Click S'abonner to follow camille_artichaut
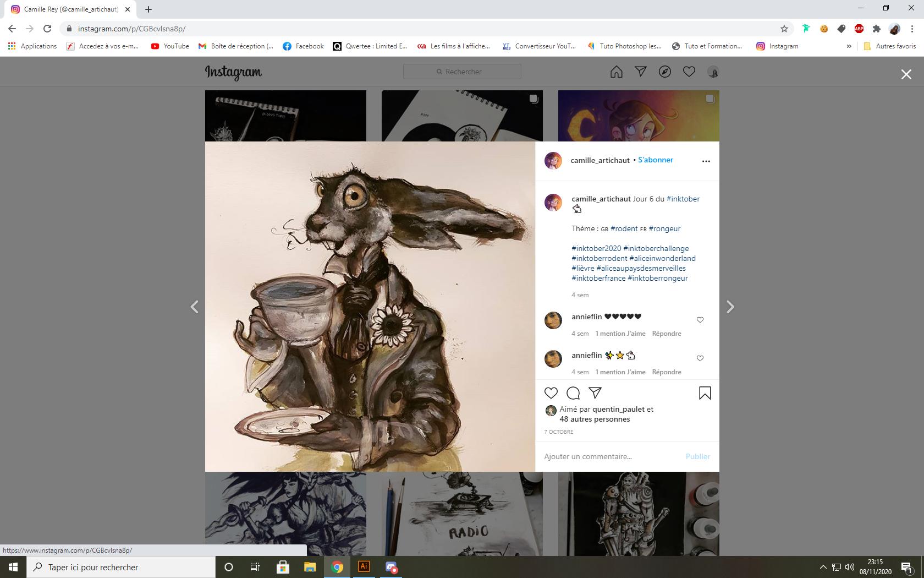 click(x=656, y=160)
